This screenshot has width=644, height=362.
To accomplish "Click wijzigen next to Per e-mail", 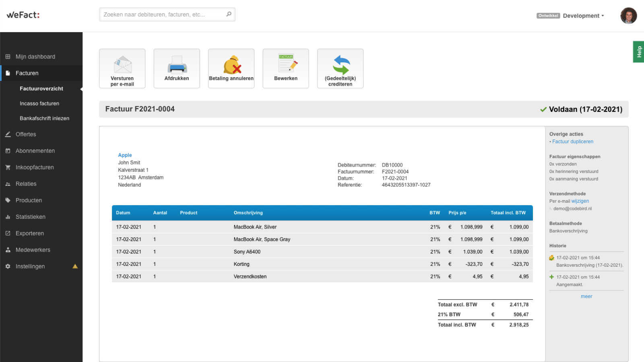I will tap(580, 201).
